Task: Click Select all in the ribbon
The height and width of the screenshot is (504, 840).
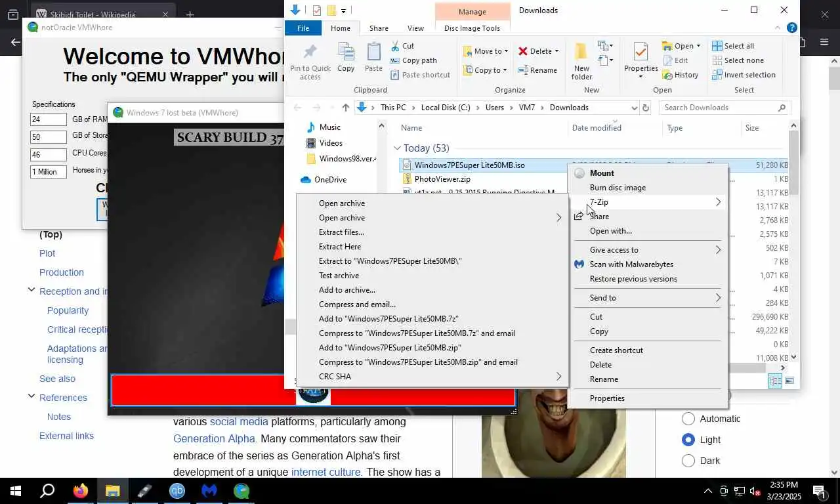Action: [x=733, y=46]
